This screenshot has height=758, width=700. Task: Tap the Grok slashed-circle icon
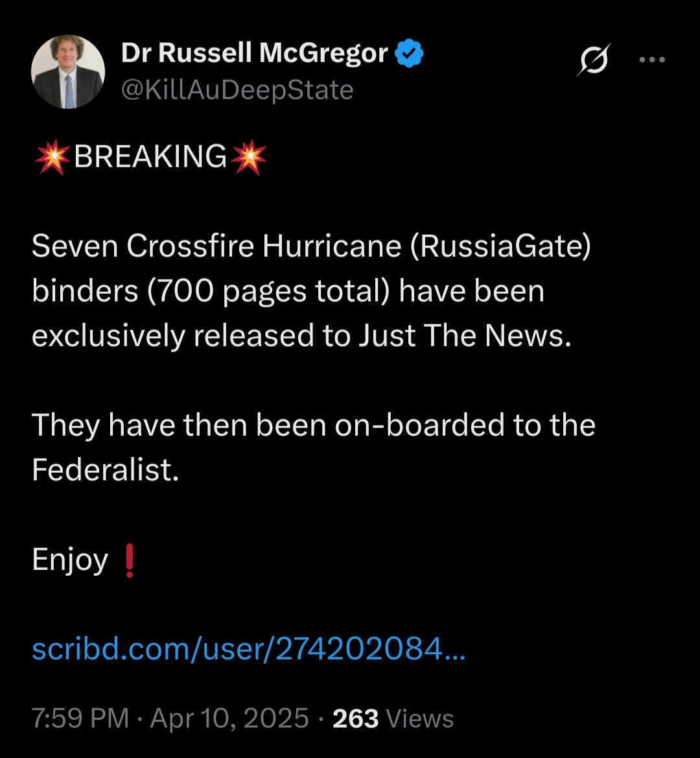click(x=594, y=60)
